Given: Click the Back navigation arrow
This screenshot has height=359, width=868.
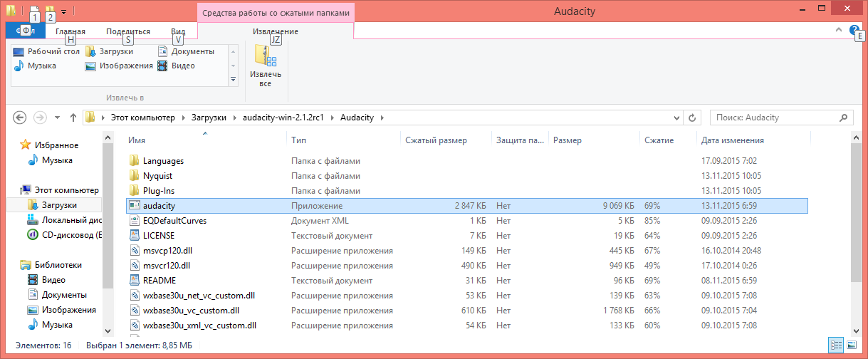Looking at the screenshot, I should tap(20, 118).
